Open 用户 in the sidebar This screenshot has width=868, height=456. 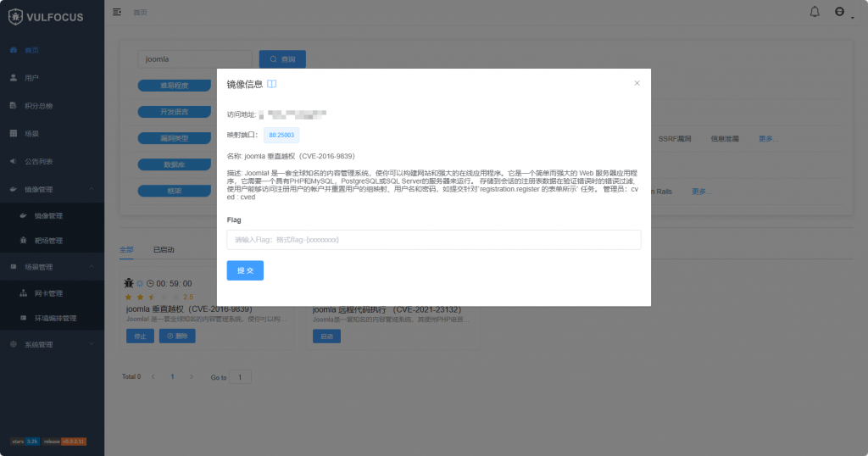pyautogui.click(x=31, y=78)
